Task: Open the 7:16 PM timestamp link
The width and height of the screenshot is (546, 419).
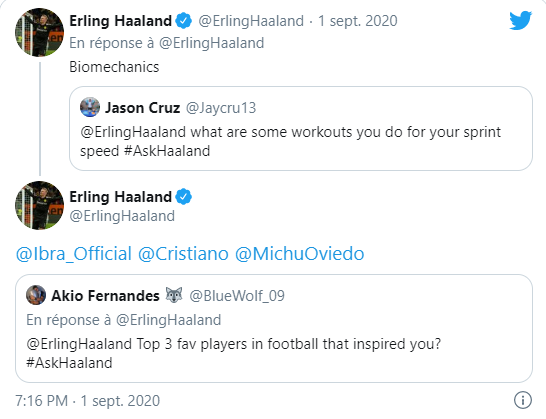Action: (42, 401)
